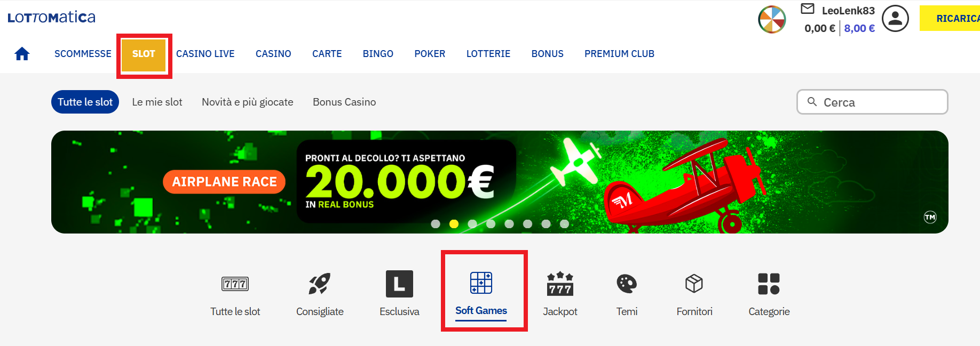Open the CASINO LIVE menu item
Viewport: 980px width, 346px height.
(x=206, y=54)
